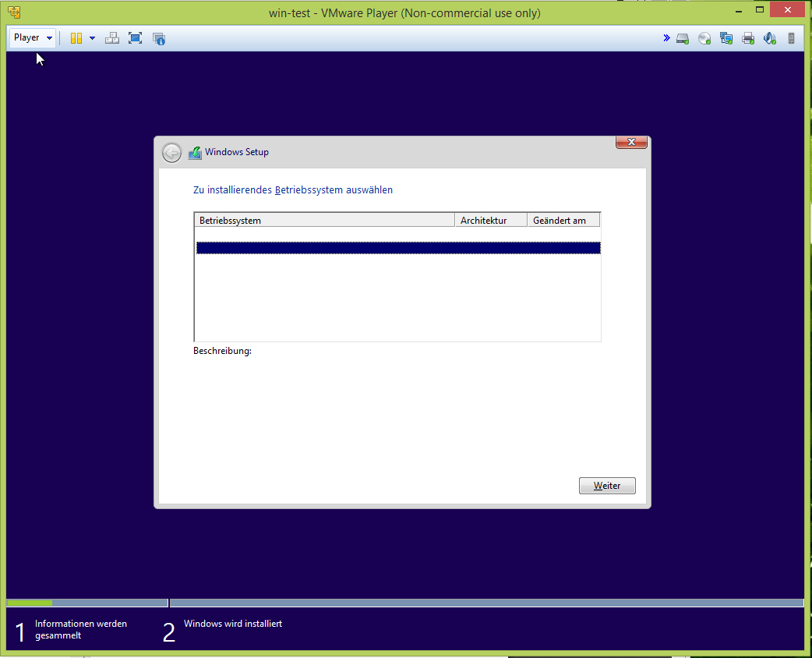The image size is (812, 658).
Task: Click heading 'Zu installierendes Betriebssystem auswählen'
Action: click(293, 190)
